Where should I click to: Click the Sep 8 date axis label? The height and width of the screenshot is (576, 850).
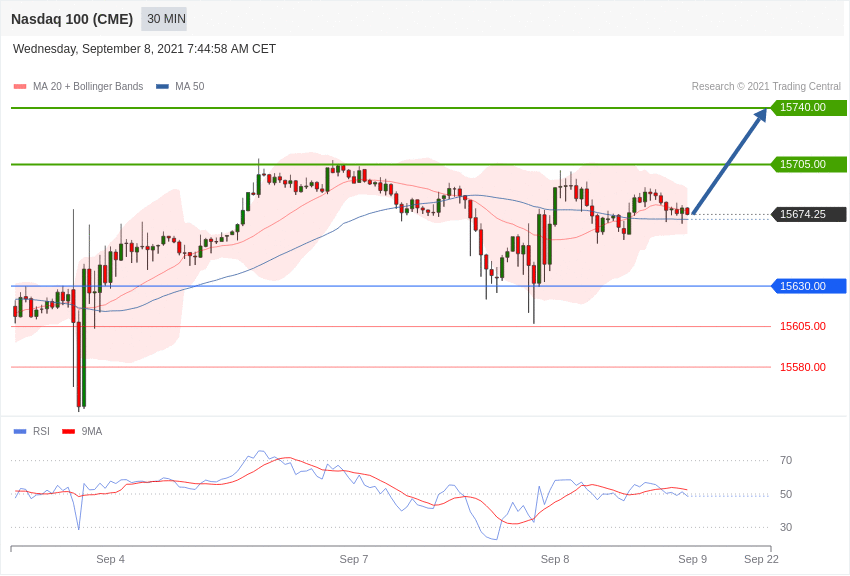(x=555, y=559)
